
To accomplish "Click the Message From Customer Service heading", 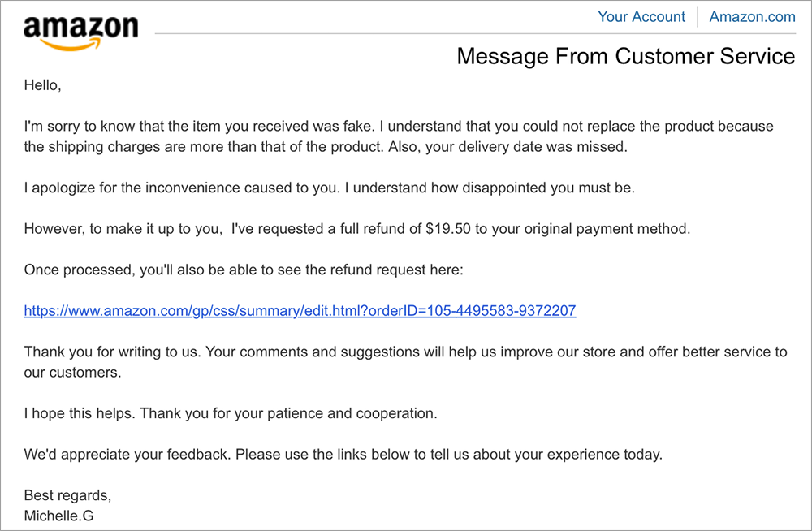I will tap(625, 56).
